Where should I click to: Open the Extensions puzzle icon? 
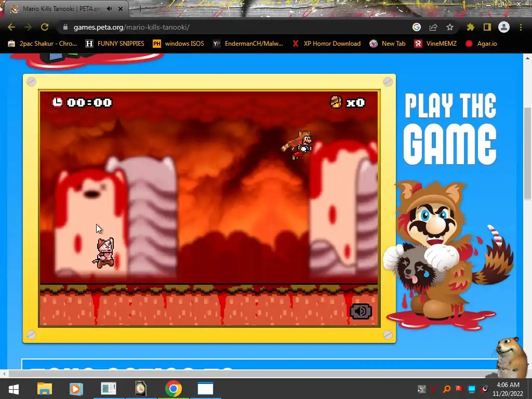pos(471,27)
